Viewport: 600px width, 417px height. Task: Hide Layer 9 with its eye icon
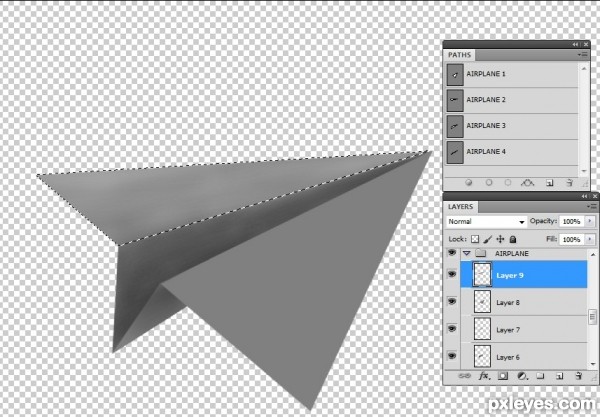coord(452,274)
